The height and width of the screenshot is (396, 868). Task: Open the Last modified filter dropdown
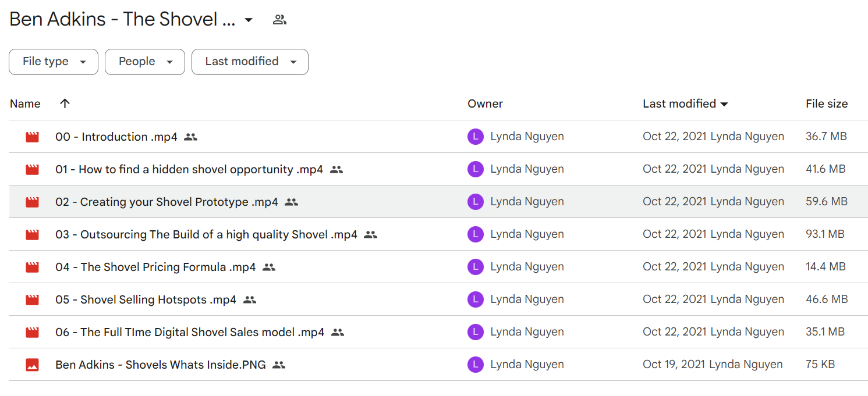click(x=250, y=62)
